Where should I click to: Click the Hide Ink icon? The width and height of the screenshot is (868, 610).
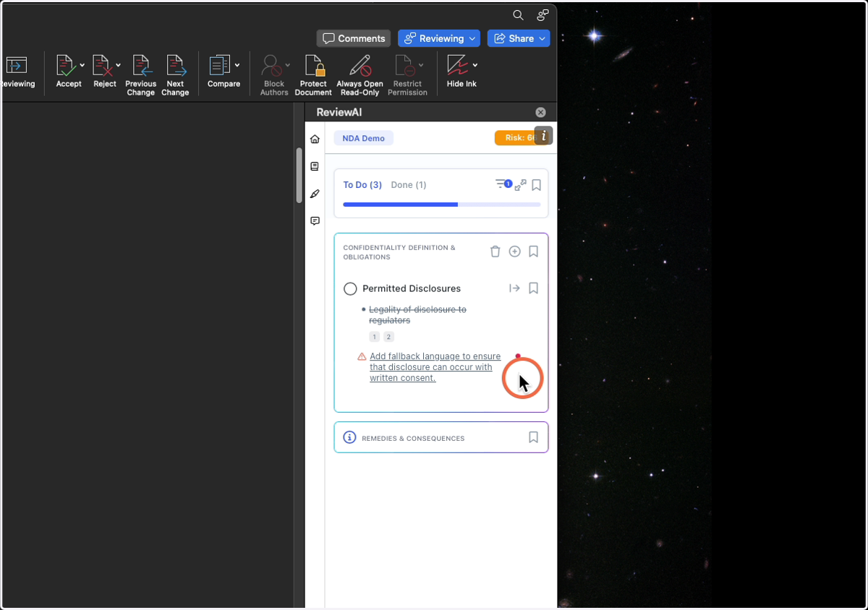point(458,65)
